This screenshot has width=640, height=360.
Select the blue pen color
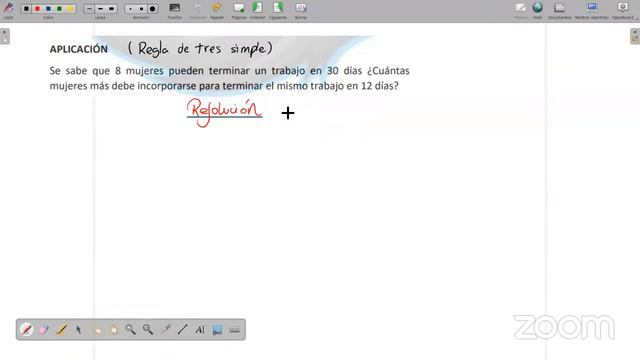[x=48, y=9]
